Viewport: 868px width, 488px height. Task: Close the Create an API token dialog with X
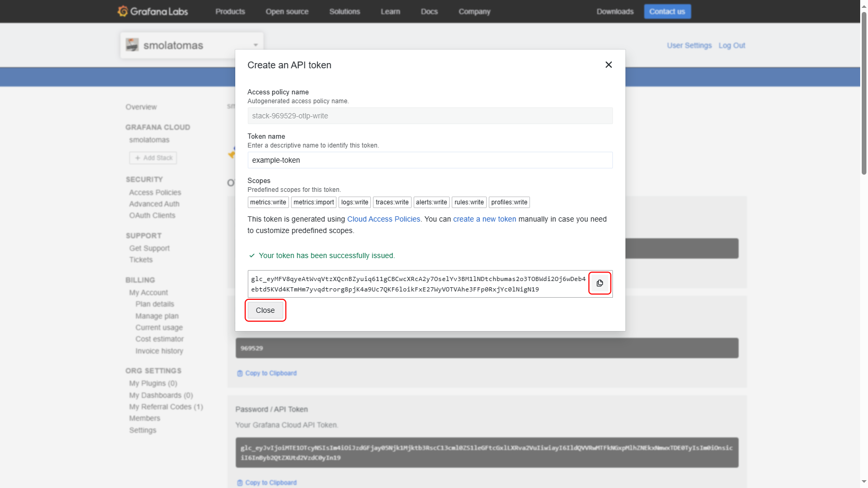[x=608, y=65]
